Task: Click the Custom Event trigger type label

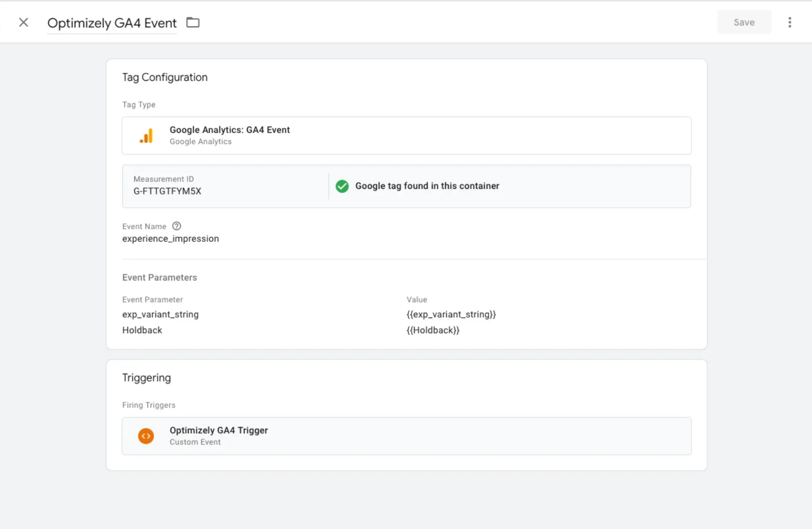Action: [195, 442]
